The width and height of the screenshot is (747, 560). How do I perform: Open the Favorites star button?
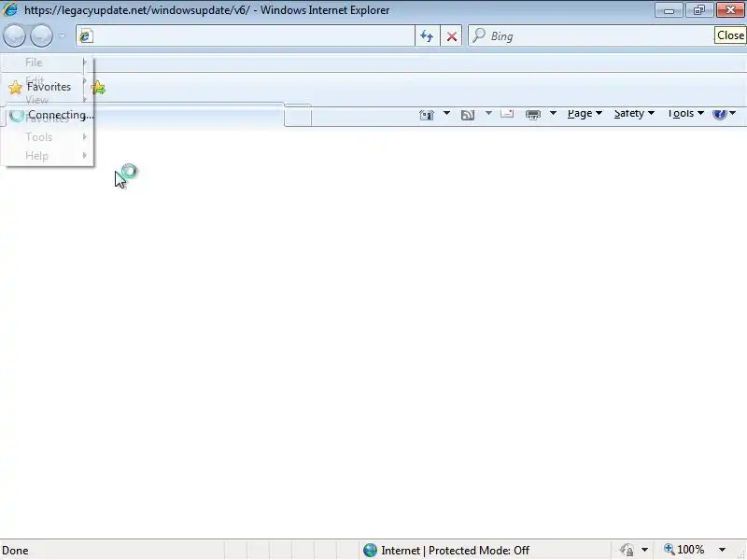tap(40, 87)
